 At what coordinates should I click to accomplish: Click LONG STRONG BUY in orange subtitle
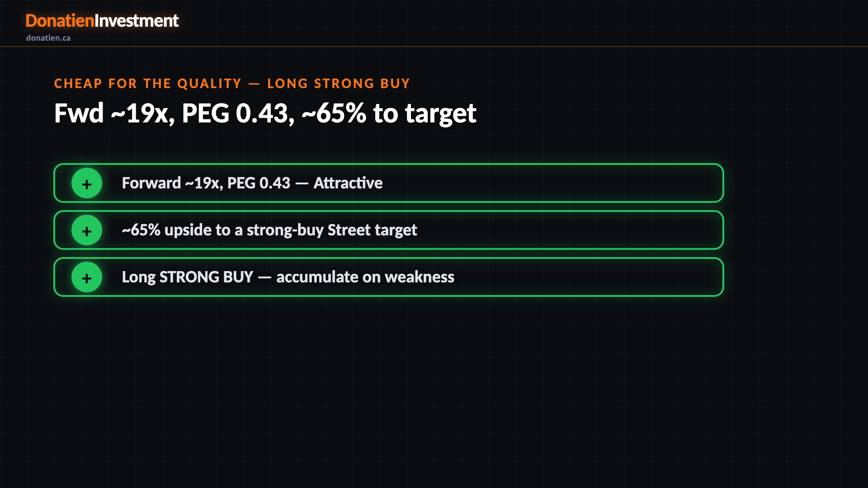point(339,84)
